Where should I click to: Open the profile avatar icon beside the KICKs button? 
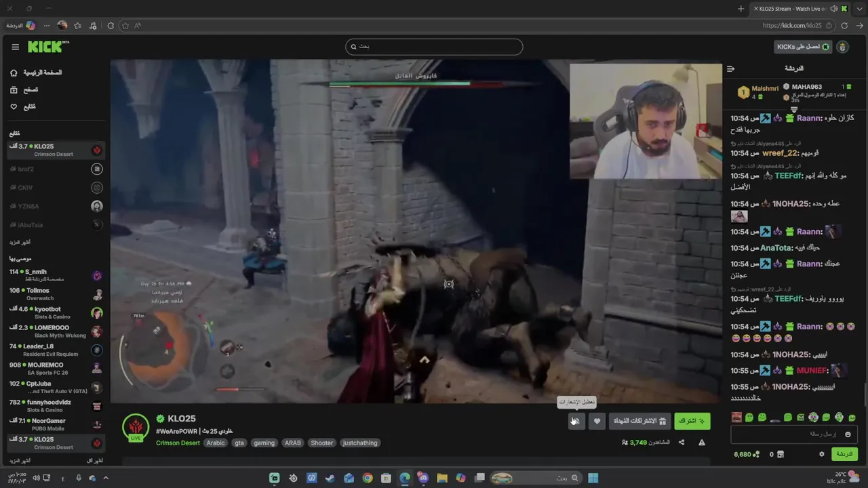pos(842,47)
